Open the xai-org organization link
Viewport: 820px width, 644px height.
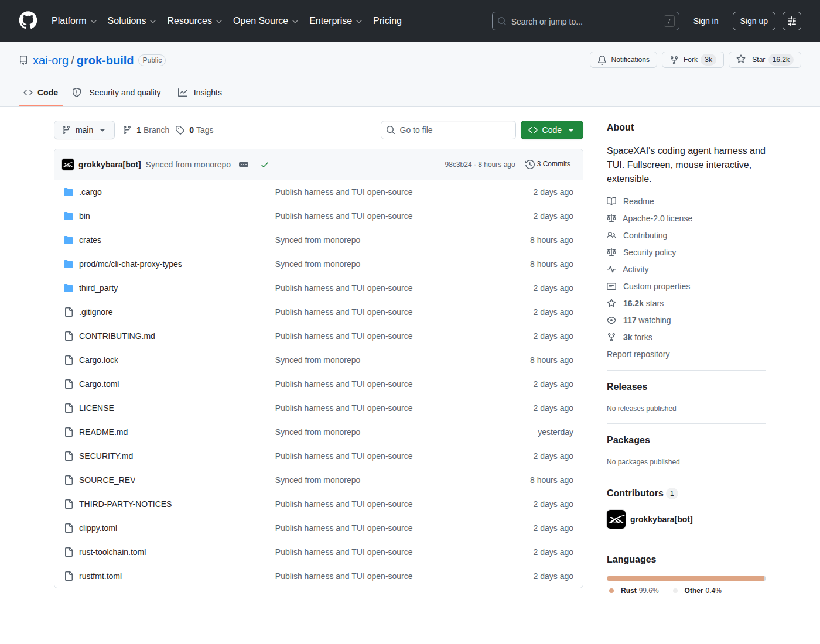point(50,60)
